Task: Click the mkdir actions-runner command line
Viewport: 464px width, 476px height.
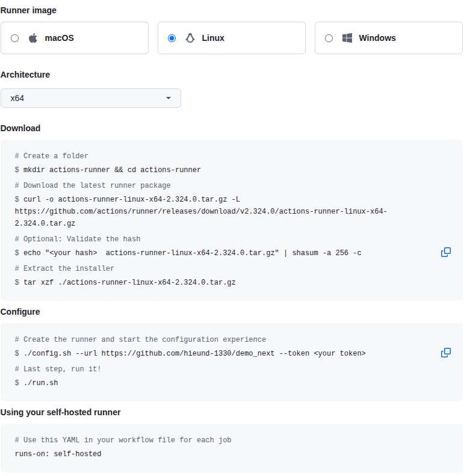Action: (x=112, y=170)
